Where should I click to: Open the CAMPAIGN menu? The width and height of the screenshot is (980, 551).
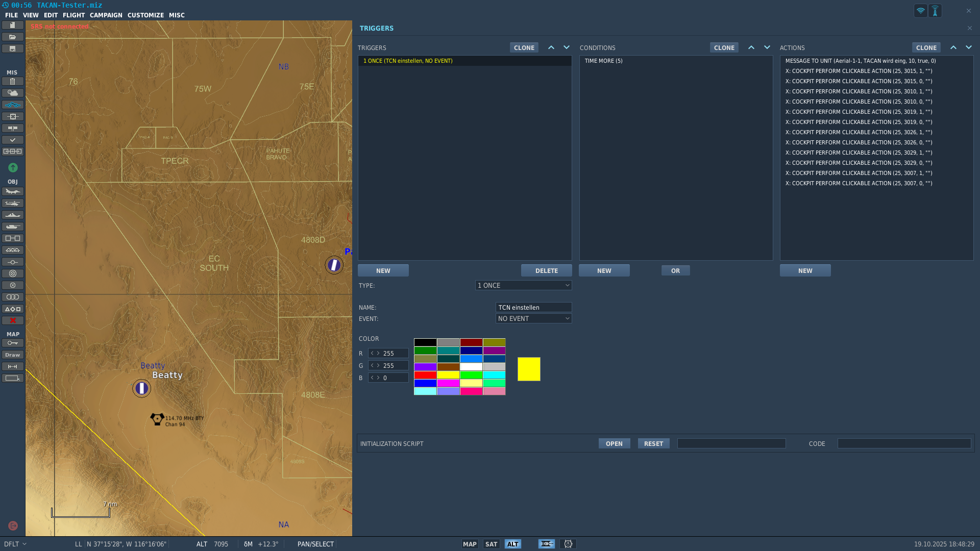106,15
